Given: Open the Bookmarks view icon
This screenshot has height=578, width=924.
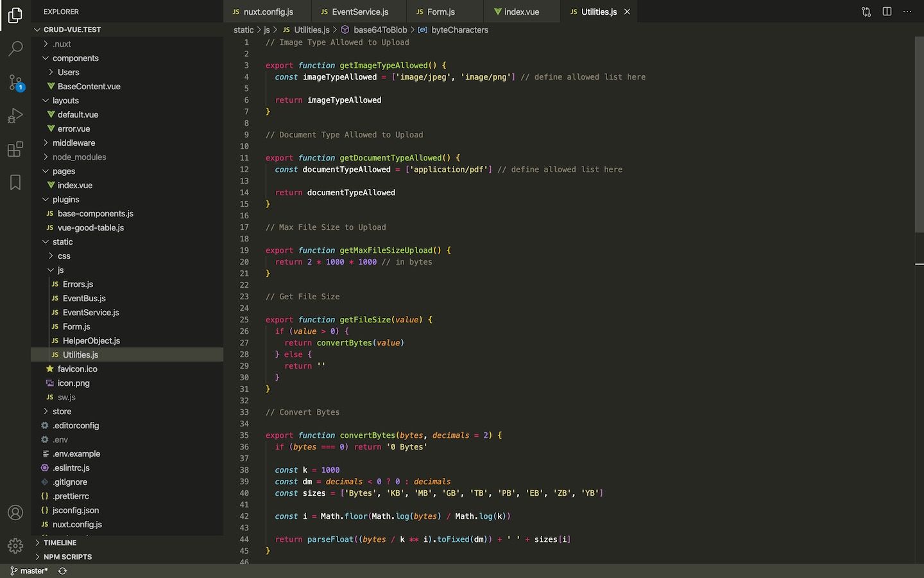Looking at the screenshot, I should [15, 182].
